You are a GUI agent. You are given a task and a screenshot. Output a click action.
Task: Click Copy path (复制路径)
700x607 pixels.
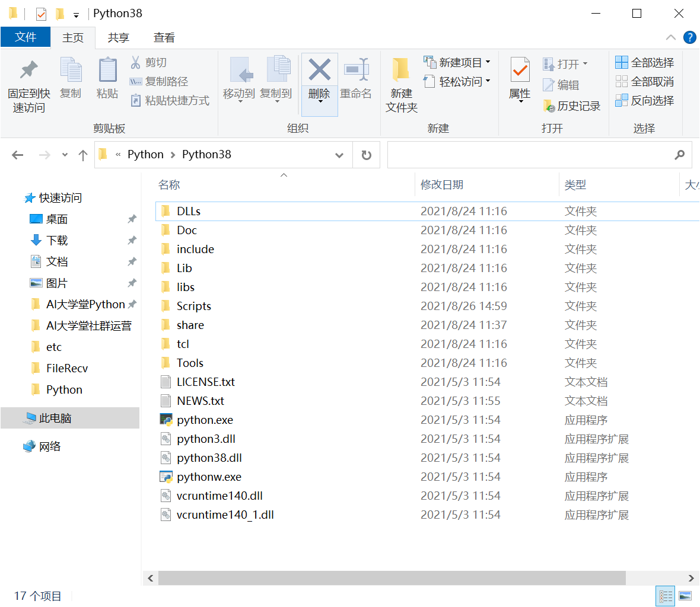159,82
